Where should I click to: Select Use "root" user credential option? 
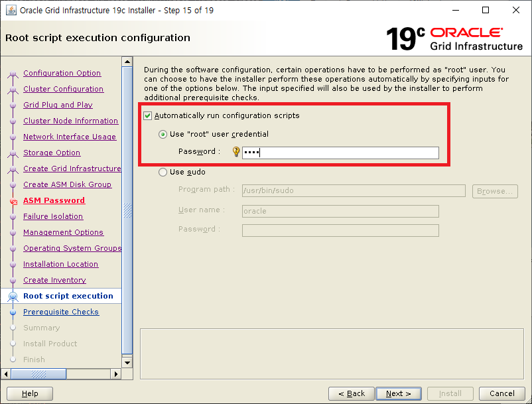pyautogui.click(x=163, y=134)
